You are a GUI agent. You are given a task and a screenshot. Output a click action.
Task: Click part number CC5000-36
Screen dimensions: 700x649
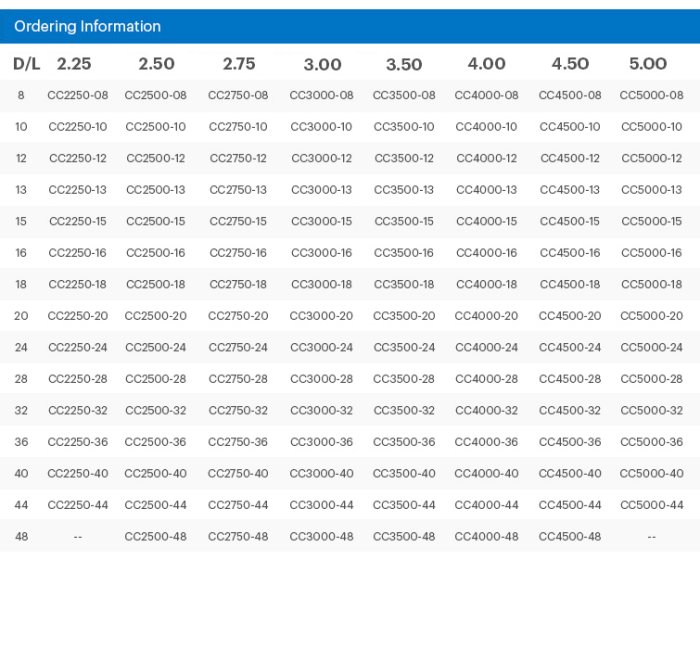click(x=651, y=442)
